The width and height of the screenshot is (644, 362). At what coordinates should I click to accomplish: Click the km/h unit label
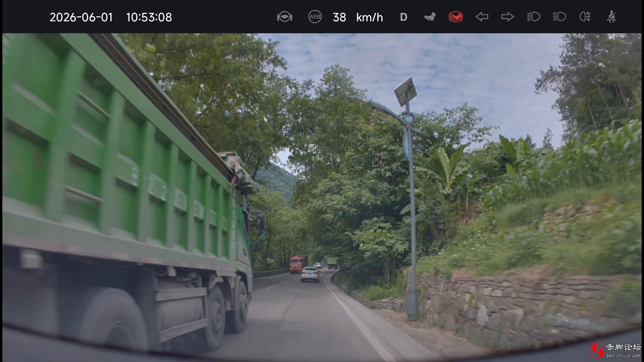[x=369, y=17]
